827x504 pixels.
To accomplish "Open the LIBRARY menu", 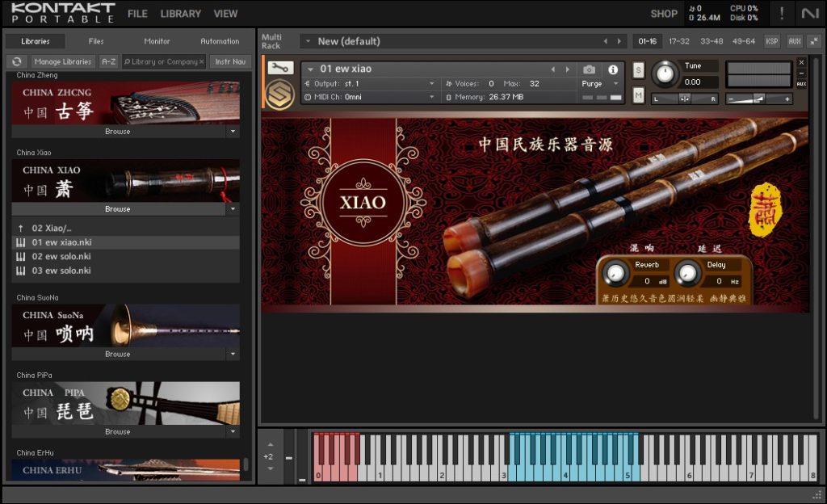I will click(x=180, y=14).
